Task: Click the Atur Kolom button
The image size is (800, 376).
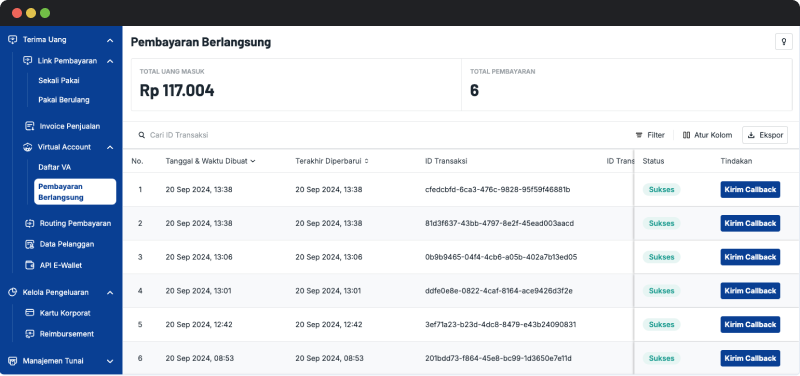Action: [707, 135]
